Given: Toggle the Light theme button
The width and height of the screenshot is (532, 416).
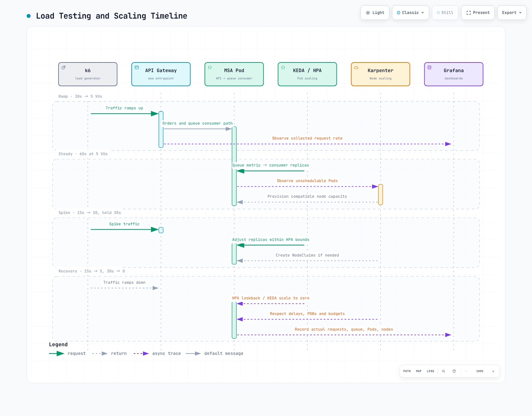Looking at the screenshot, I should 375,13.
